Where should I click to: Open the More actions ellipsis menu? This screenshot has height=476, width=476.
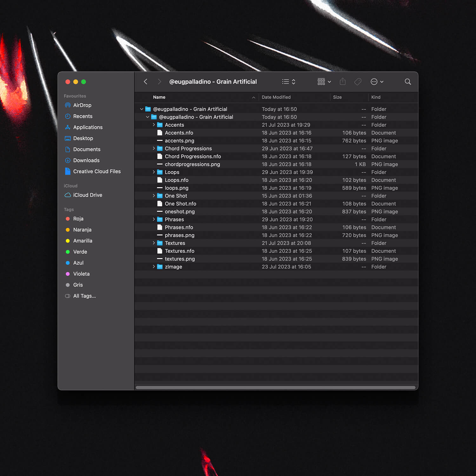[377, 82]
